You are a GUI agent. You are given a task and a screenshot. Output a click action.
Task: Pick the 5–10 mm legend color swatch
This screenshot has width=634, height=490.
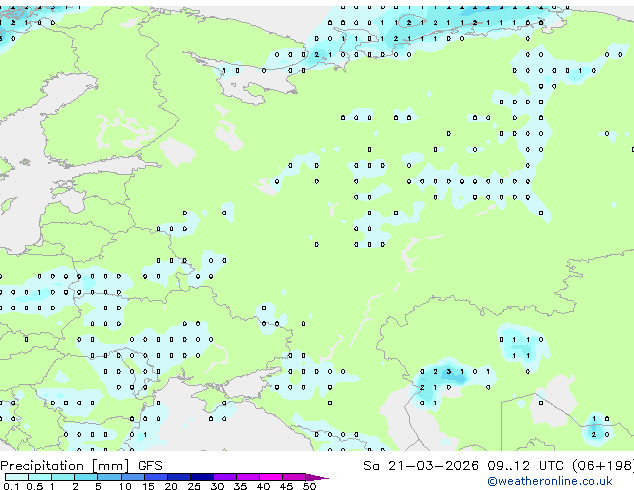pyautogui.click(x=110, y=477)
